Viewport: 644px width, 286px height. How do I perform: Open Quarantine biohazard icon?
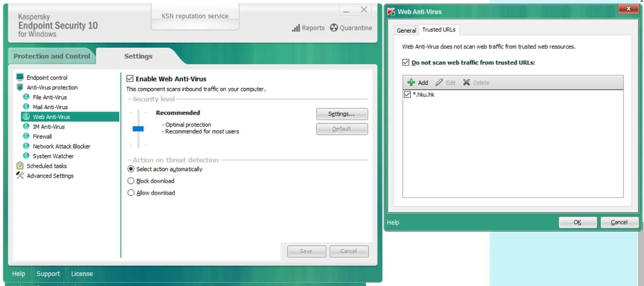pos(334,28)
